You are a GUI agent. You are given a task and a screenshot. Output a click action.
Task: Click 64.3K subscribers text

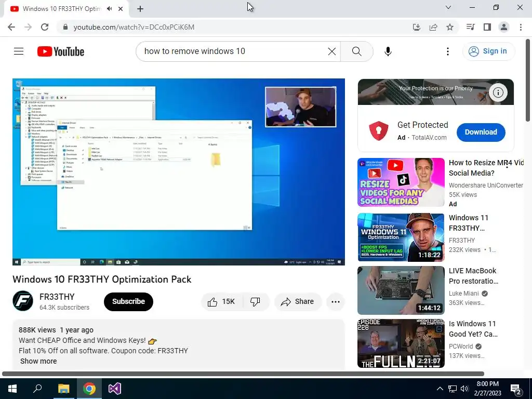(x=64, y=308)
